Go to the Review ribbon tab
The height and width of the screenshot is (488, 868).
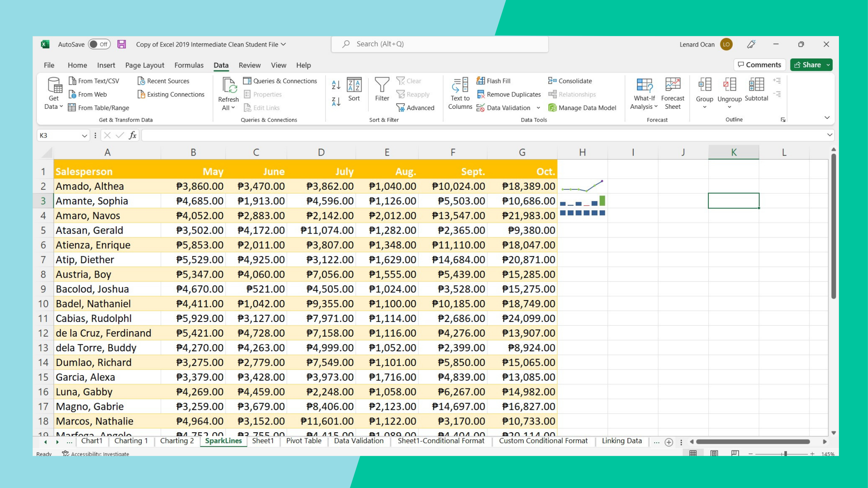pos(250,65)
